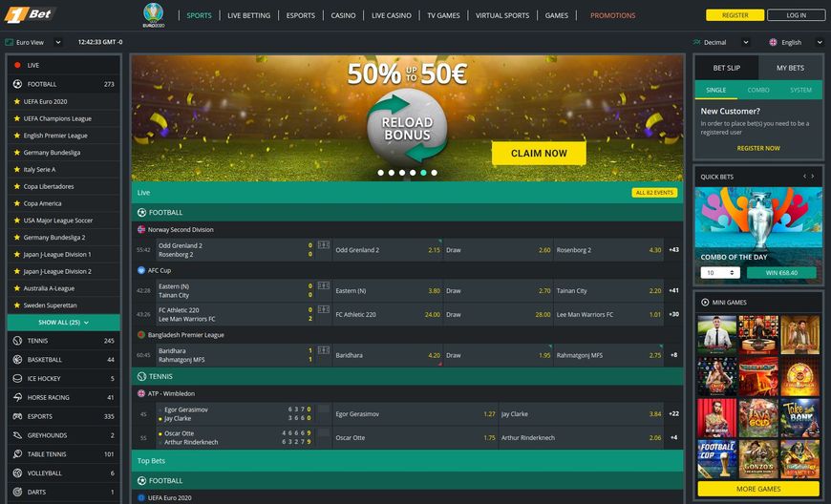This screenshot has height=504, width=831.
Task: Open the Promotions menu item
Action: coord(612,15)
